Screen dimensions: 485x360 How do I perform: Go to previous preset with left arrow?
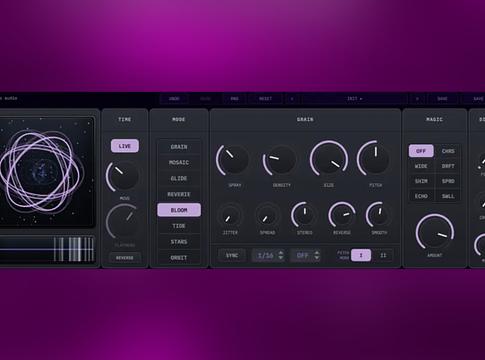point(292,99)
